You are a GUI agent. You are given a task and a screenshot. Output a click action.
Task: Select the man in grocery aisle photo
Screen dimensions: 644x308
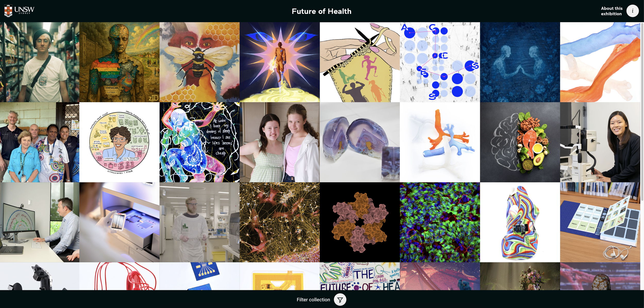point(39,62)
